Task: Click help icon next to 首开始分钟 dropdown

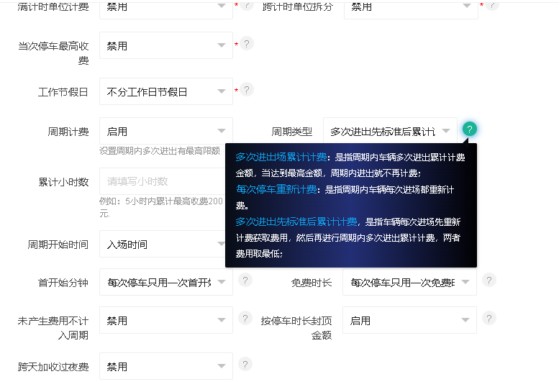Action: (245, 281)
